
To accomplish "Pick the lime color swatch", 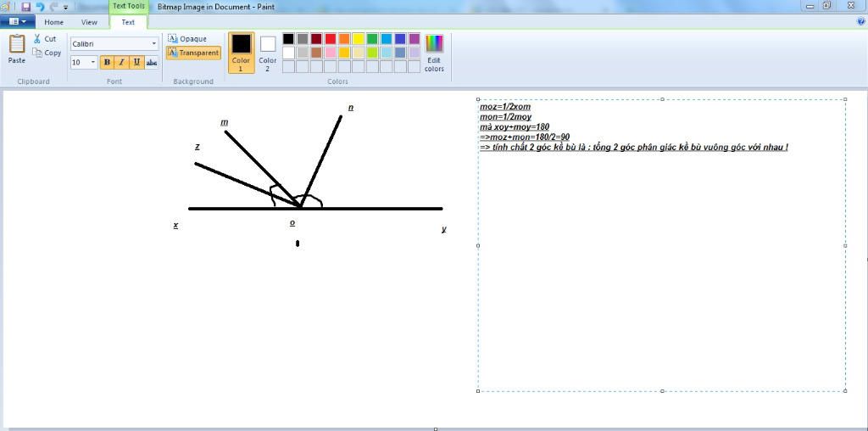I will pos(372,53).
